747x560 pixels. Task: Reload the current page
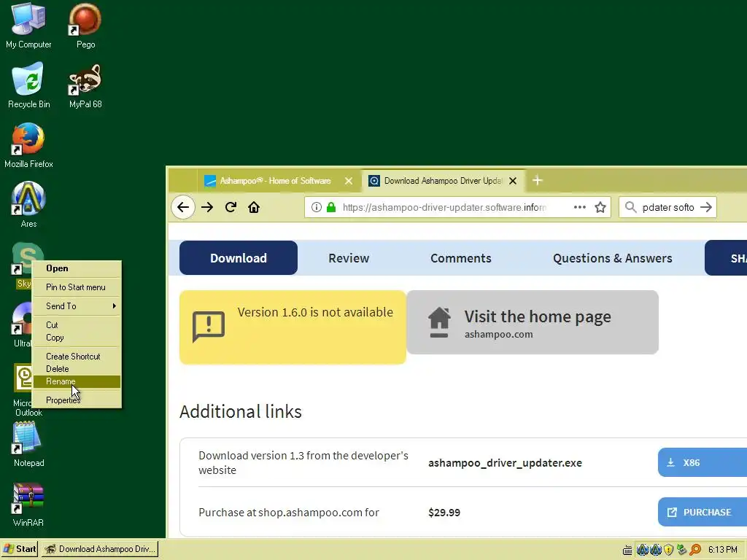tap(231, 207)
